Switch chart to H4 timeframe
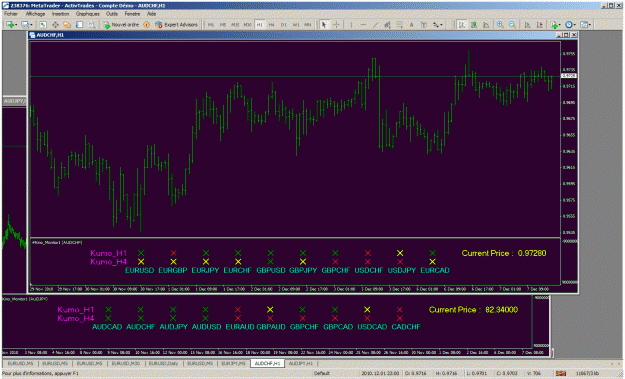This screenshot has height=379, width=625. coord(271,25)
